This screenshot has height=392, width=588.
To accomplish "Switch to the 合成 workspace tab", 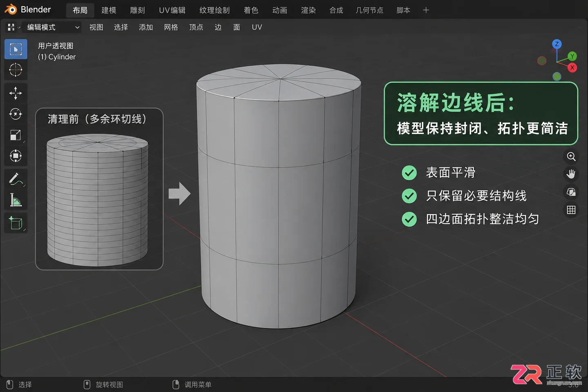I will (x=336, y=10).
